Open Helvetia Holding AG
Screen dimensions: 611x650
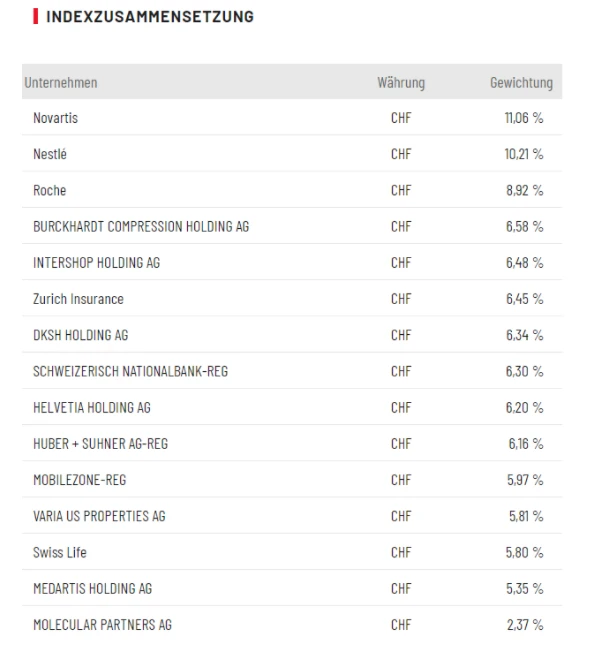pos(92,408)
